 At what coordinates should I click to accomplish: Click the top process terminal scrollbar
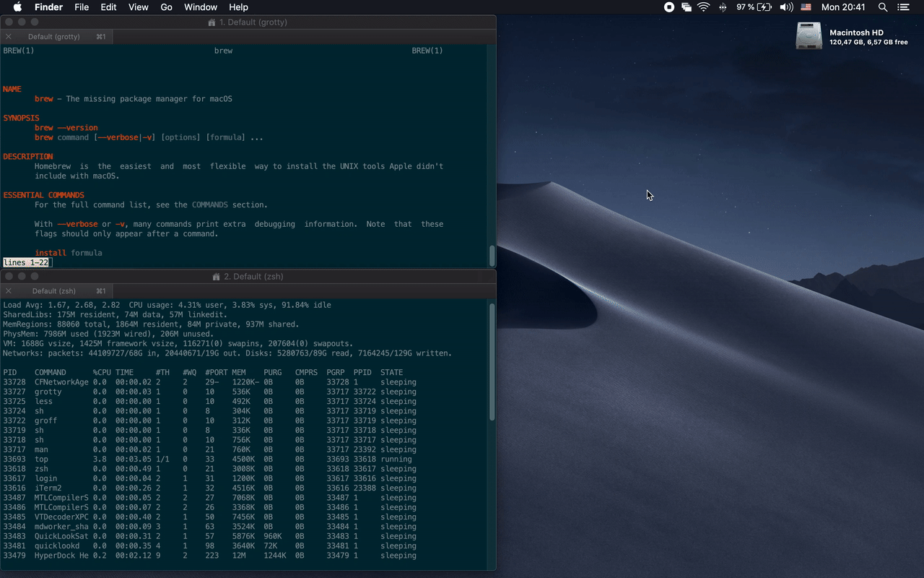492,361
